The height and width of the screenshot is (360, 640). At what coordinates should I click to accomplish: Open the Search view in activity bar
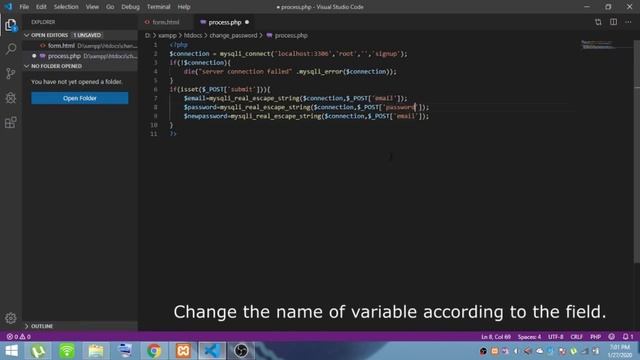11,49
